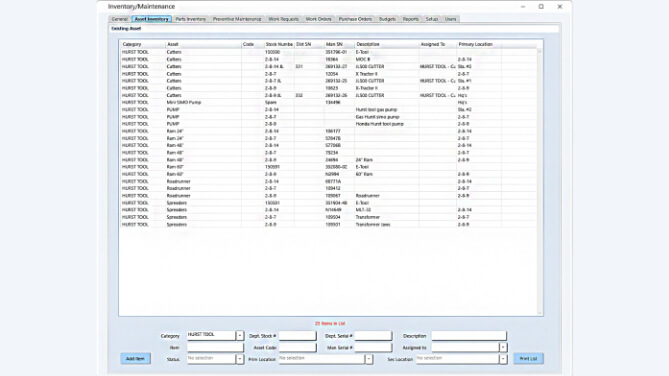Open the Assigned to dropdown
This screenshot has width=669, height=376.
[x=503, y=347]
